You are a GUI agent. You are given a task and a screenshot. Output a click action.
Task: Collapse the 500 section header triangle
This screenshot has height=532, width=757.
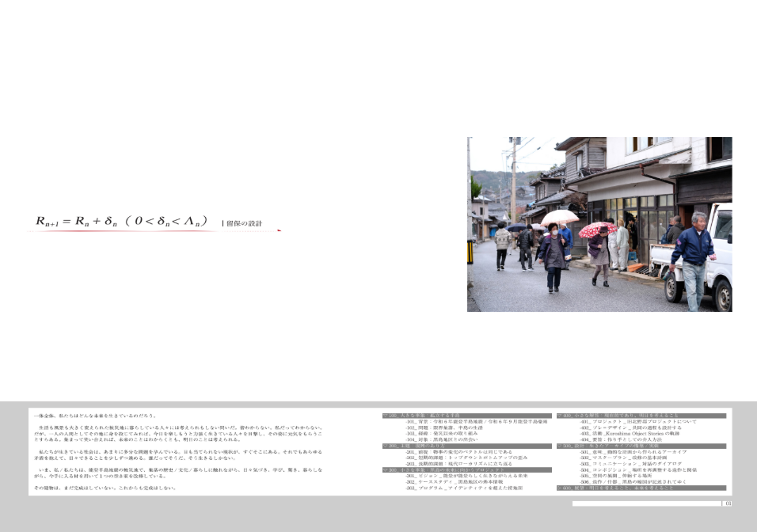(x=559, y=446)
